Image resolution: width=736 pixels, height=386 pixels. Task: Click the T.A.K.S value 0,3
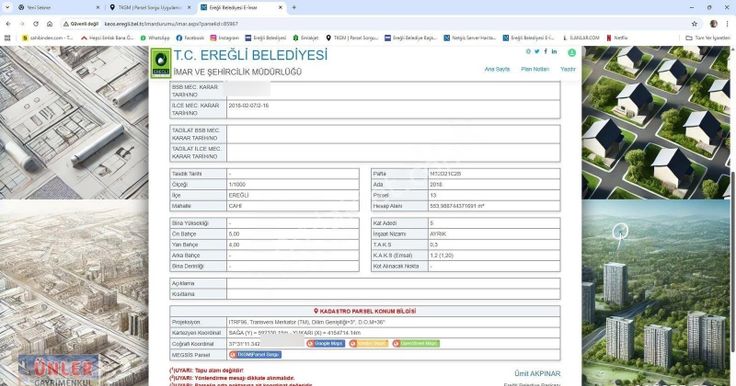pyautogui.click(x=433, y=245)
